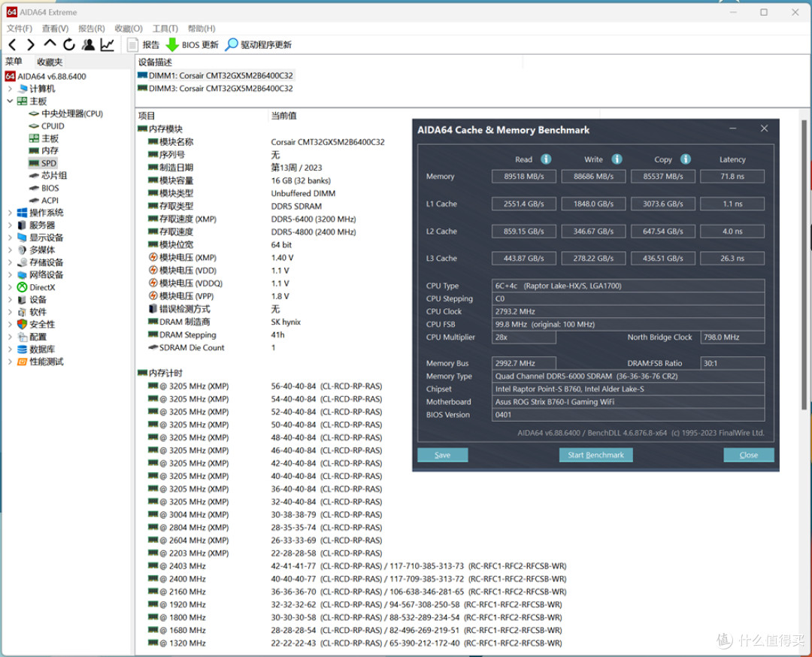This screenshot has height=657, width=812.
Task: Click Save in benchmark window
Action: 442,455
